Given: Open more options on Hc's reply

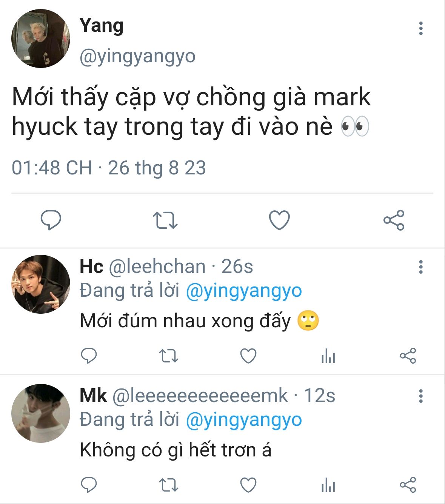Looking at the screenshot, I should pos(421,267).
